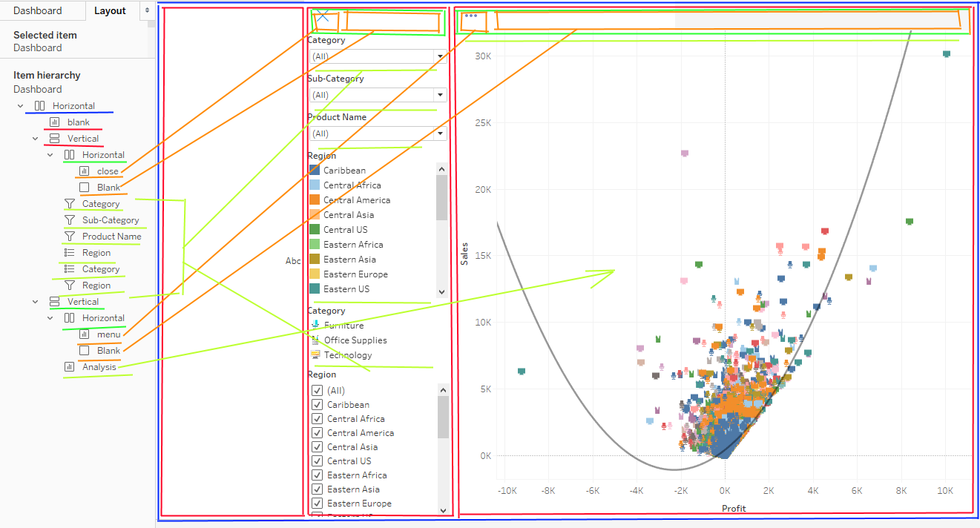Select the Product Name filter icon in hierarchy
The image size is (980, 528).
[69, 237]
